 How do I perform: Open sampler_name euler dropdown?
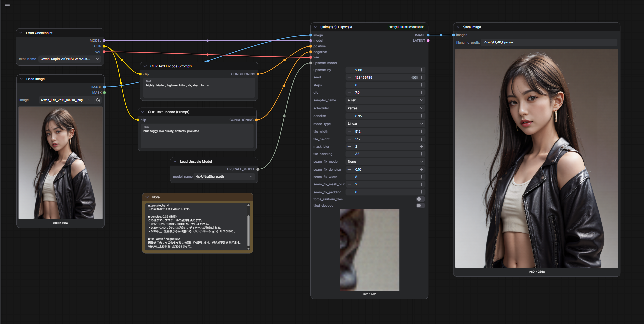pos(385,100)
